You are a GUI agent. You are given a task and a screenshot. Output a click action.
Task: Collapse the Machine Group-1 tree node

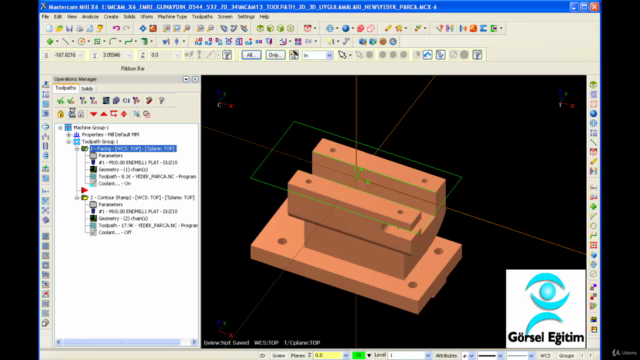point(60,127)
